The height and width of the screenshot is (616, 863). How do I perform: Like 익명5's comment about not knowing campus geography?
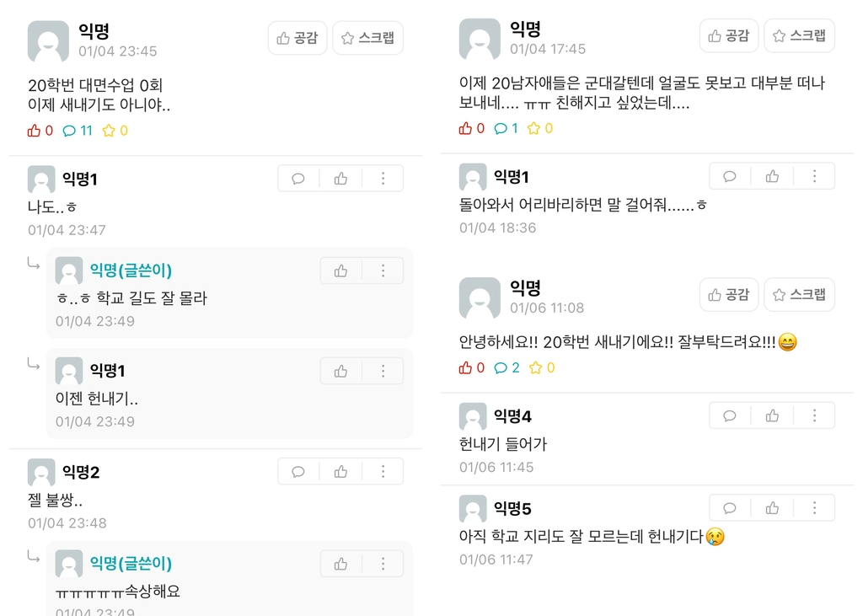coord(772,507)
